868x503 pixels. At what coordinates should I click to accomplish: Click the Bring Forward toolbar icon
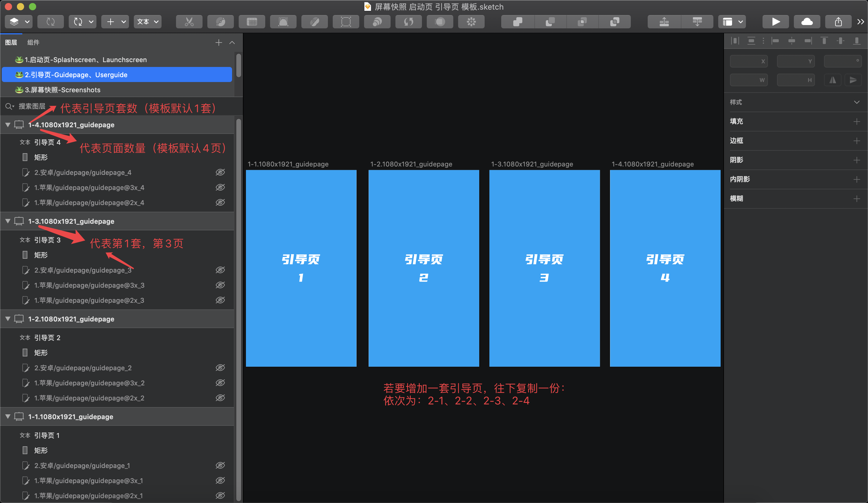point(664,22)
